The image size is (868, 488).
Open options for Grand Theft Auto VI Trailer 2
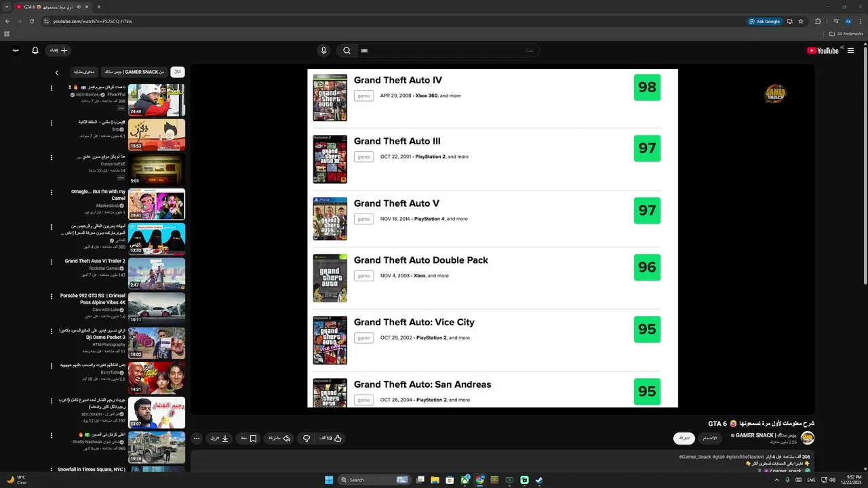52,262
